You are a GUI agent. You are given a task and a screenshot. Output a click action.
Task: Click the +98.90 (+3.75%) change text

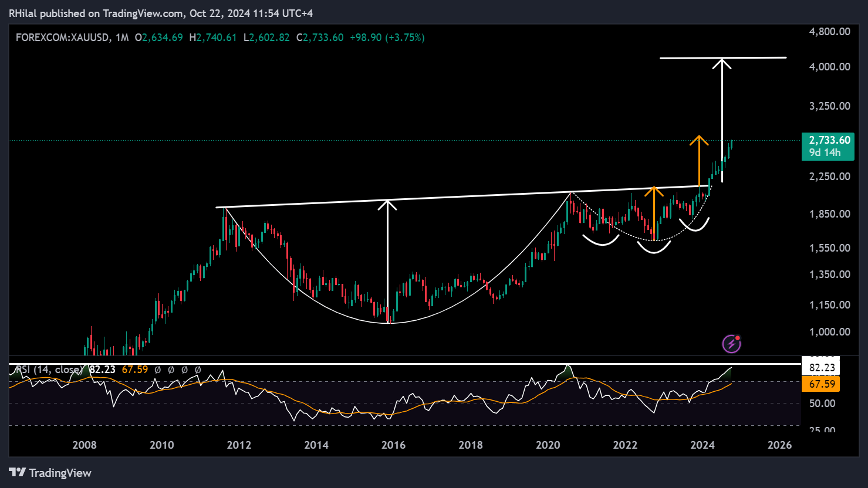pyautogui.click(x=387, y=38)
